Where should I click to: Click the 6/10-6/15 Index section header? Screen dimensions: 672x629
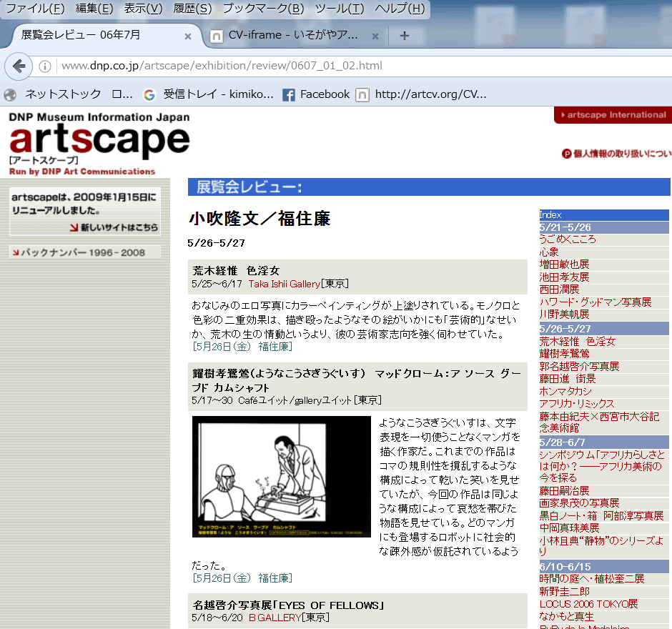pos(604,566)
